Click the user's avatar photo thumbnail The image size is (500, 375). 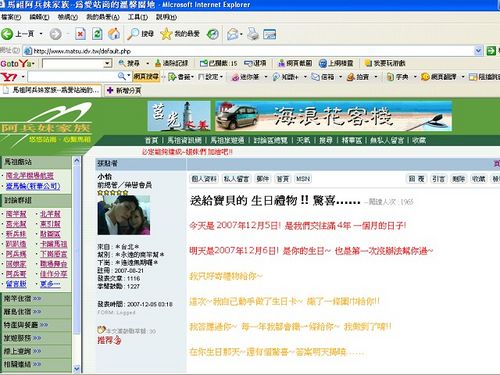(124, 215)
